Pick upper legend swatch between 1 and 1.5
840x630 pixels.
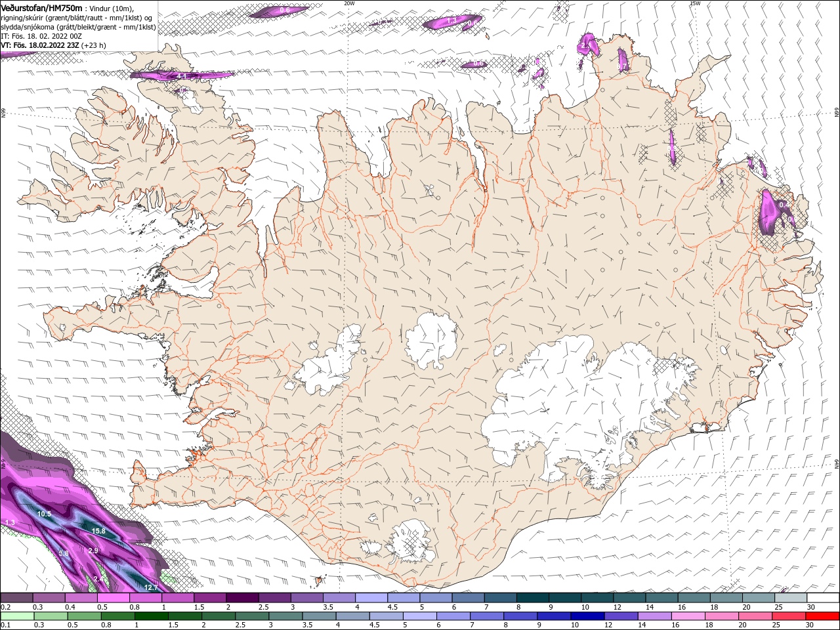[x=178, y=598]
